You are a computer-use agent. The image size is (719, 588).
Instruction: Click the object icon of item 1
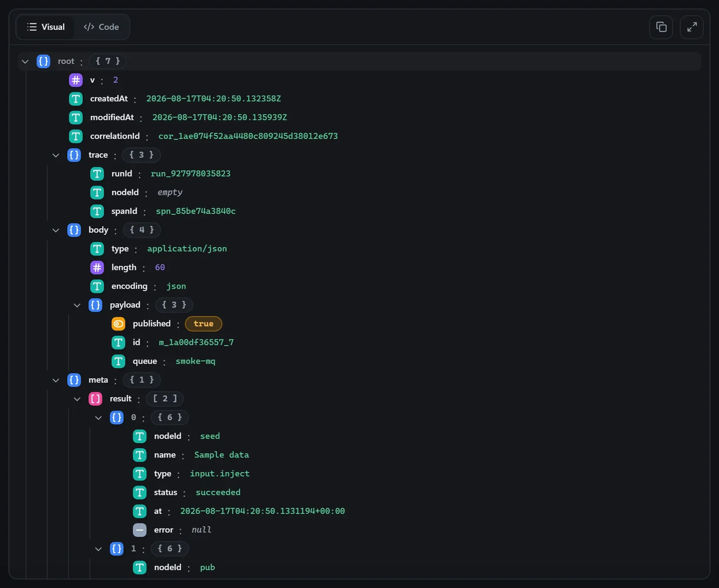click(117, 549)
